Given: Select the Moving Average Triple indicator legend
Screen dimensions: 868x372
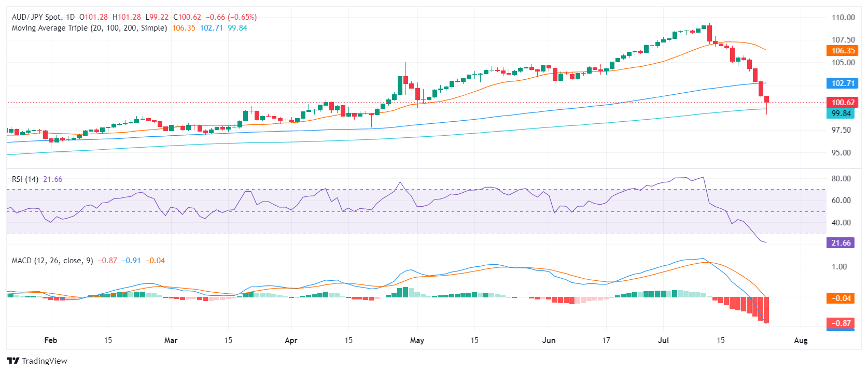Looking at the screenshot, I should [89, 28].
